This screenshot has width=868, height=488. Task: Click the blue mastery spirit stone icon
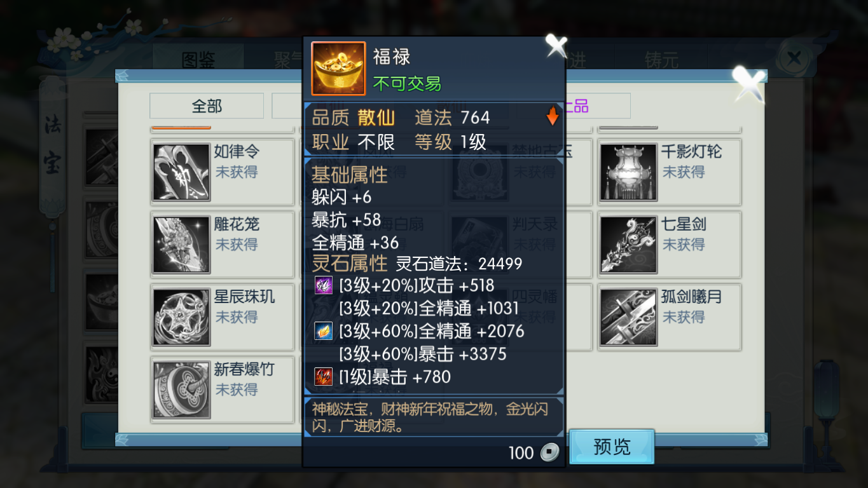(323, 331)
